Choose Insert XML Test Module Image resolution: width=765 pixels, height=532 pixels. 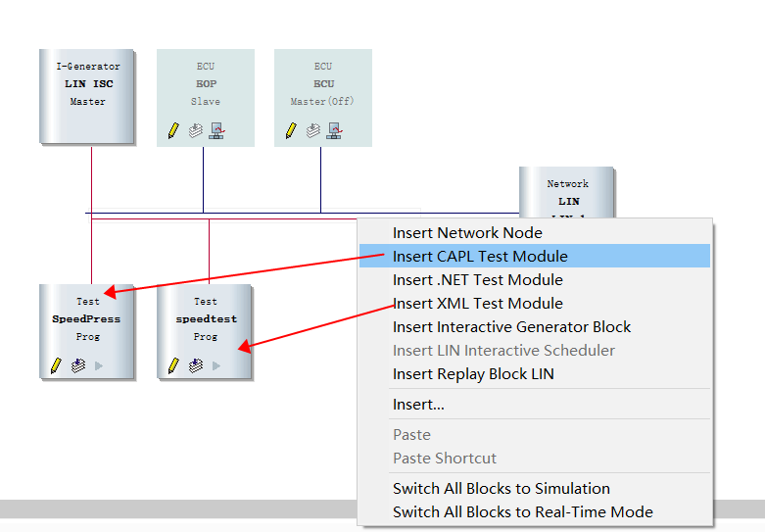click(535, 303)
